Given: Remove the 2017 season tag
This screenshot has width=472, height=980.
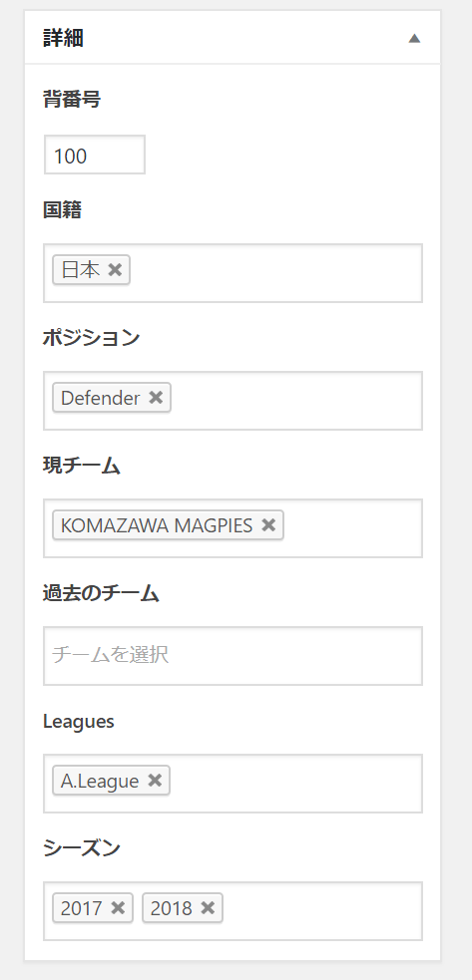Looking at the screenshot, I should [x=118, y=907].
